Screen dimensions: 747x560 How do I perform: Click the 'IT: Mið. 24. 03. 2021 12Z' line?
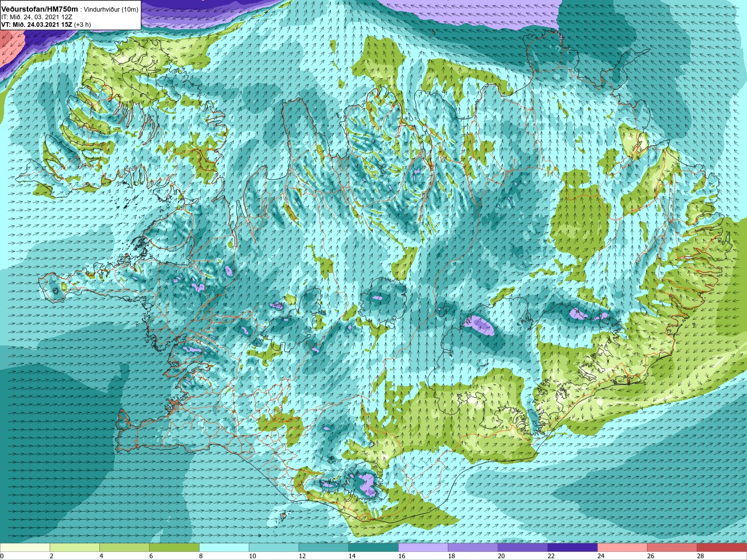(x=37, y=17)
